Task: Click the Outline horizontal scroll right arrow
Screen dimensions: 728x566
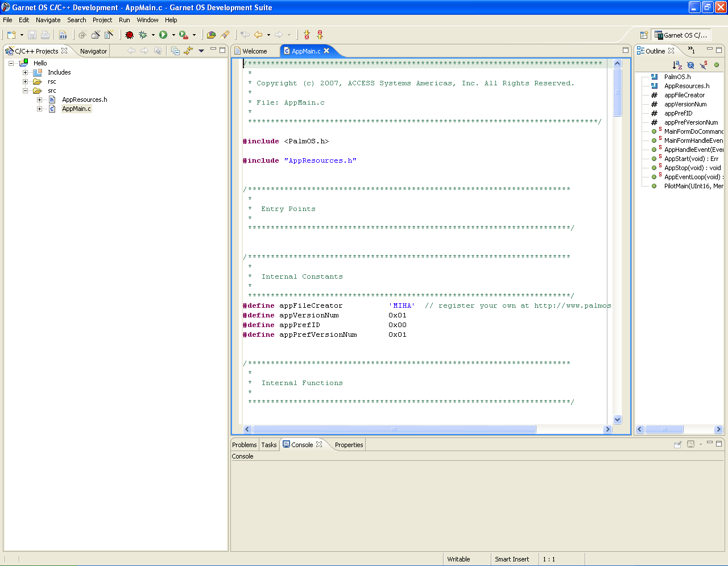Action: 718,429
